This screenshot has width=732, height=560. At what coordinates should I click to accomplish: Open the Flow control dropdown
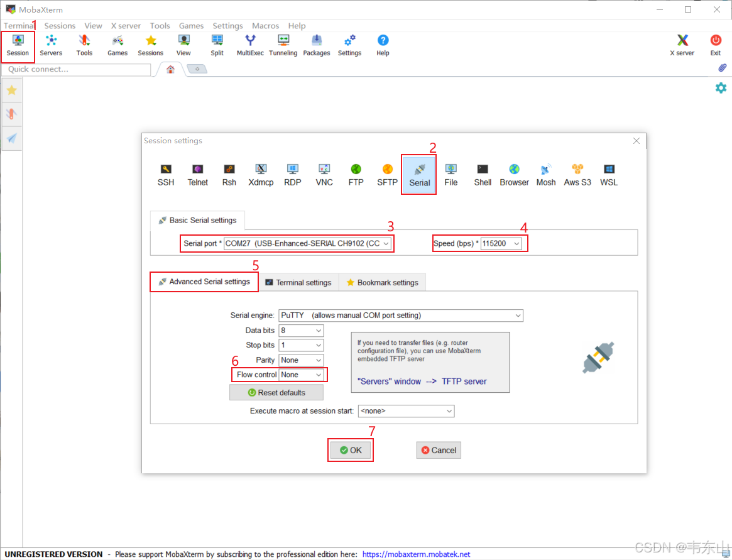point(301,375)
